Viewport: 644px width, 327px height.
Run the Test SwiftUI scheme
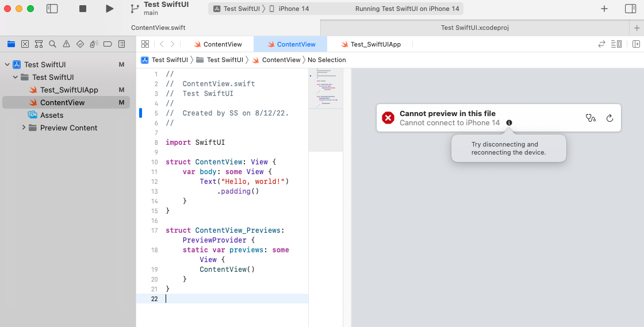click(x=109, y=9)
